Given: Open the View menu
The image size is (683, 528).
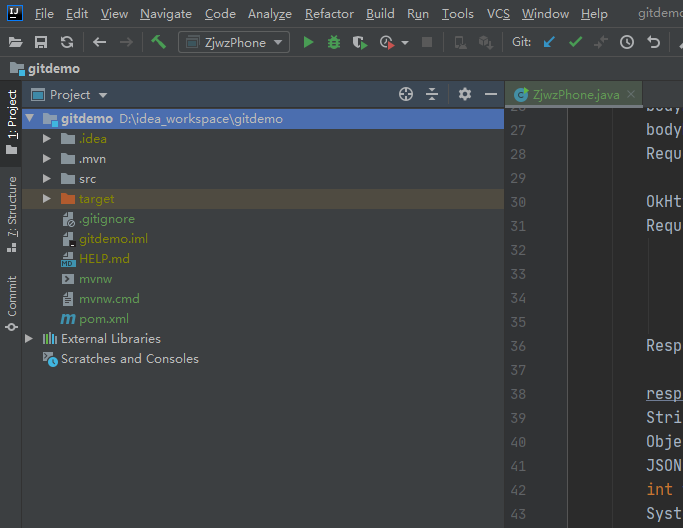Looking at the screenshot, I should coord(114,14).
